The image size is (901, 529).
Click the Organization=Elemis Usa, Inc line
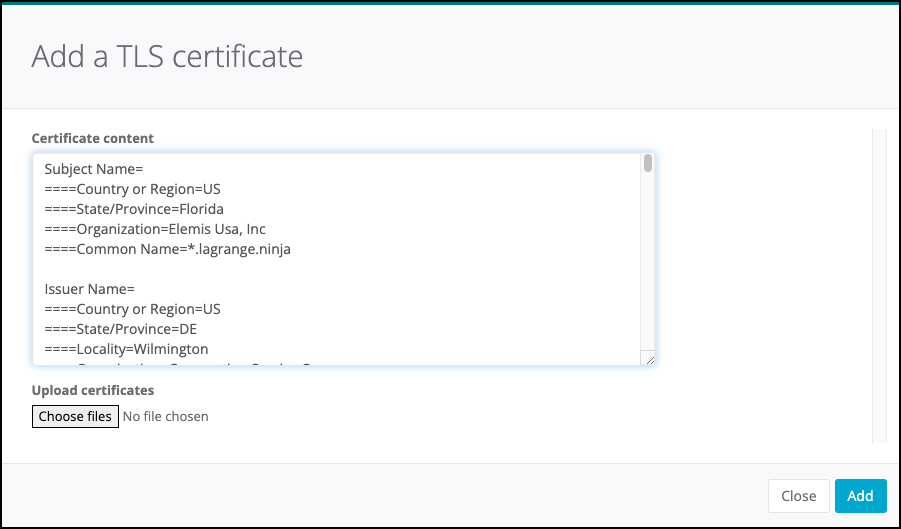(x=155, y=229)
